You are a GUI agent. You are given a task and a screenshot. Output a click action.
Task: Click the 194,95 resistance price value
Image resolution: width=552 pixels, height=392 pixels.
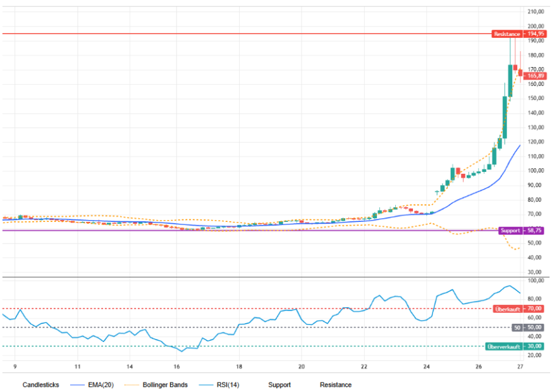click(536, 34)
